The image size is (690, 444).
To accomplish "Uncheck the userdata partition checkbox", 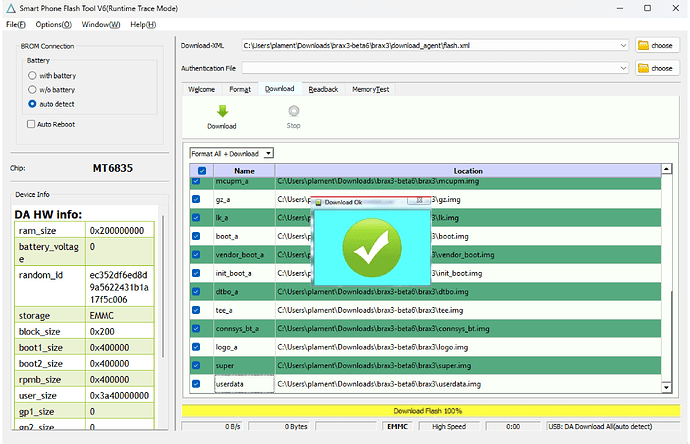I will (196, 384).
